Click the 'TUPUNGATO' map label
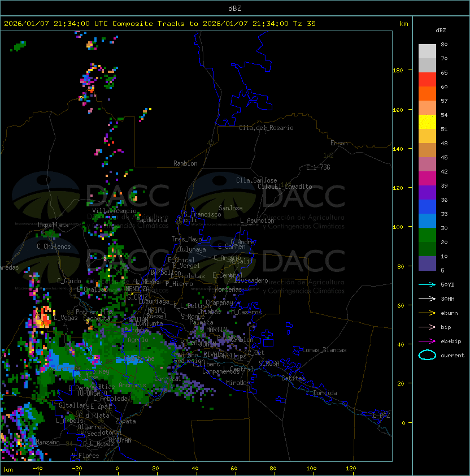 click(92, 393)
